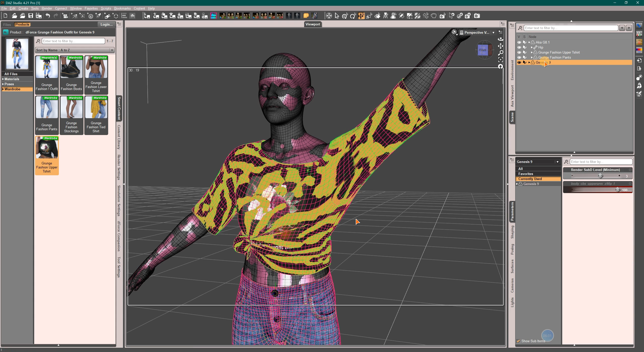The height and width of the screenshot is (352, 644).
Task: Select the Scale tool in toolbar
Action: point(369,16)
